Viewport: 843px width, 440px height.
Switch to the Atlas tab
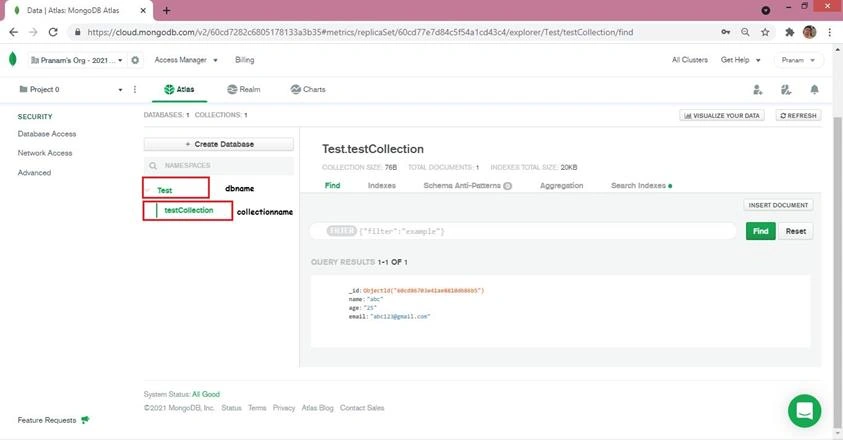click(x=180, y=89)
